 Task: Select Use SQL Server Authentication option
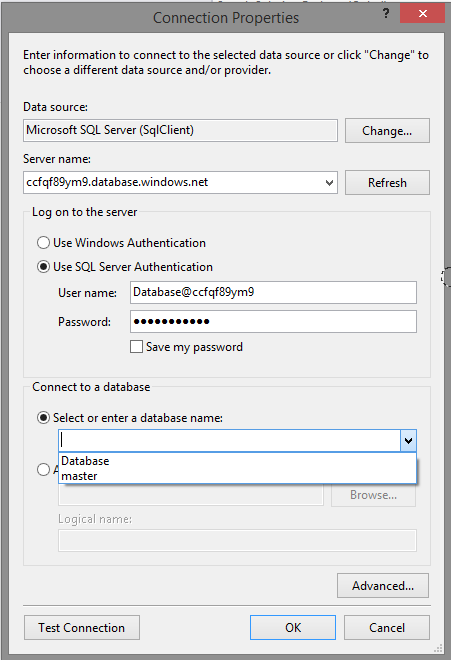(43, 267)
